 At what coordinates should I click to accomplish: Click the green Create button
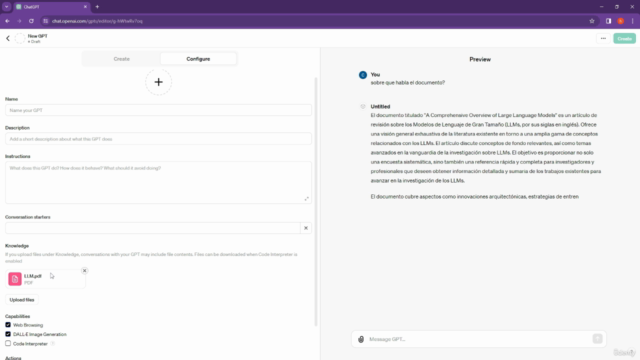pos(624,38)
